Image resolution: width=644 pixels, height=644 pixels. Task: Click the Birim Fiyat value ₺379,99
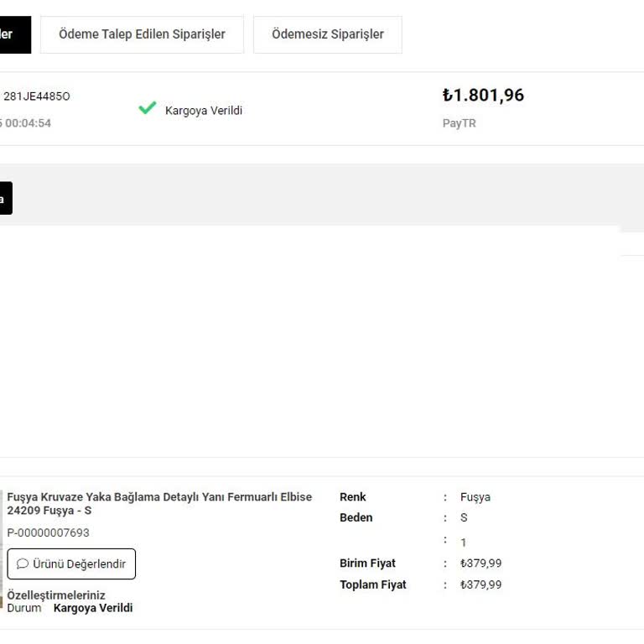[x=481, y=563]
